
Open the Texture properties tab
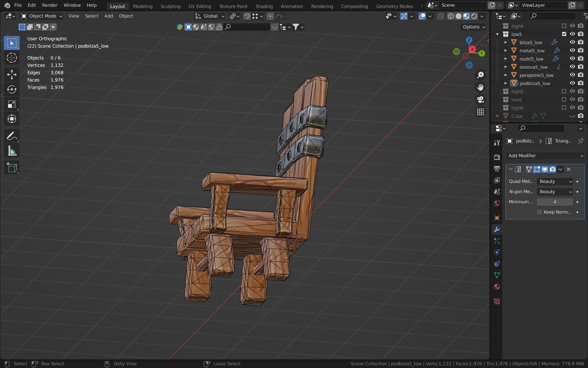(x=497, y=301)
